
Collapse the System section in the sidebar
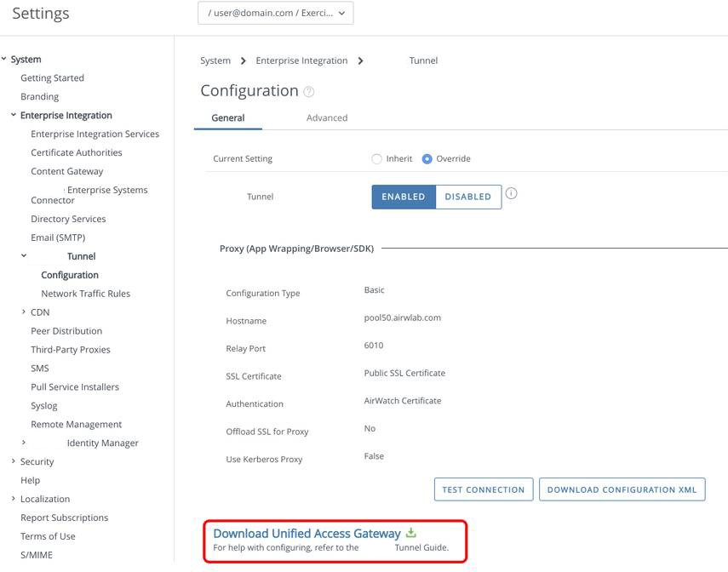pos(3,59)
